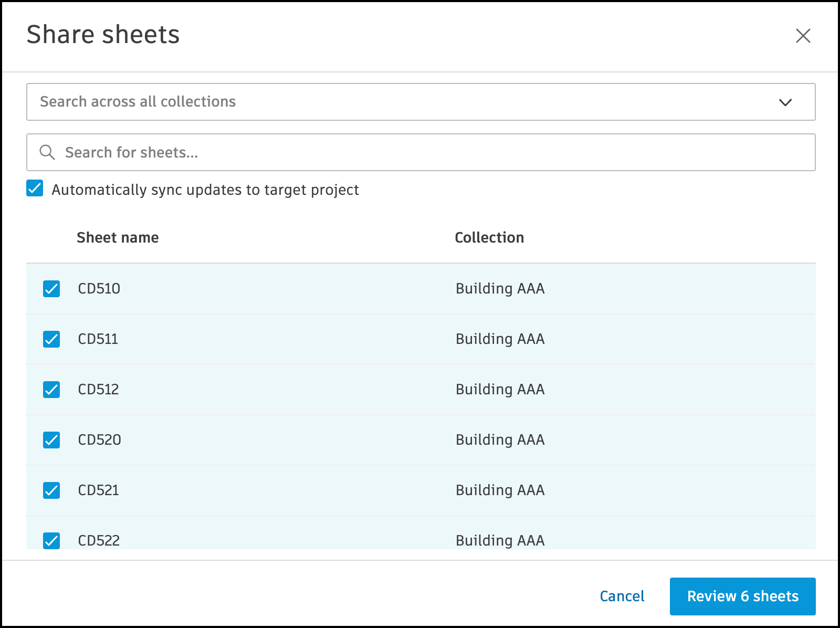The height and width of the screenshot is (628, 840).
Task: Type in Search for sheets field
Action: 420,152
